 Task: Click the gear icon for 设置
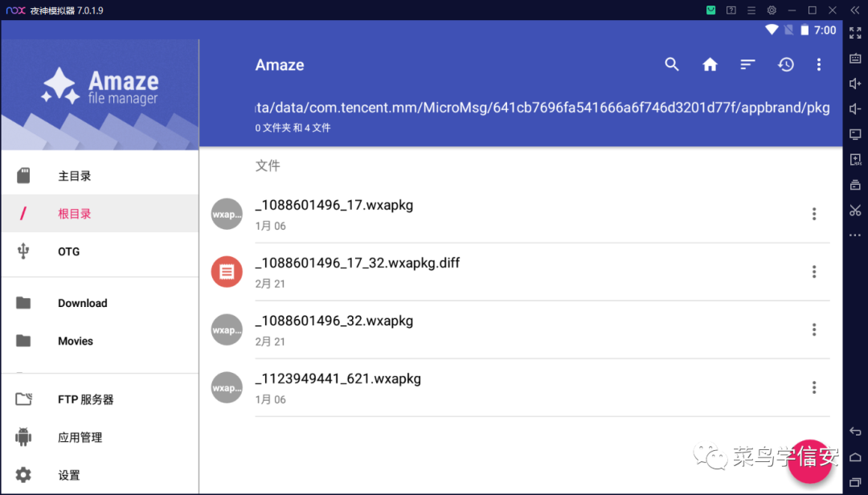[23, 475]
